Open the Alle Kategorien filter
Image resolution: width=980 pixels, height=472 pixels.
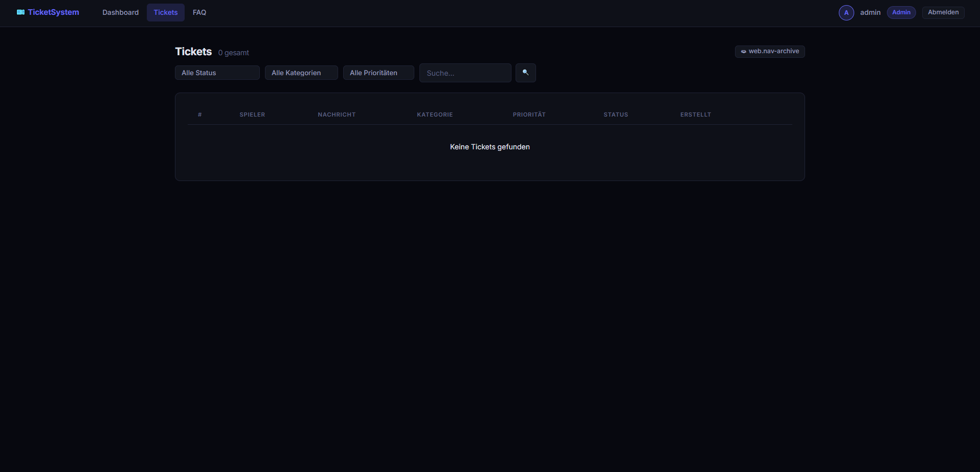click(301, 73)
